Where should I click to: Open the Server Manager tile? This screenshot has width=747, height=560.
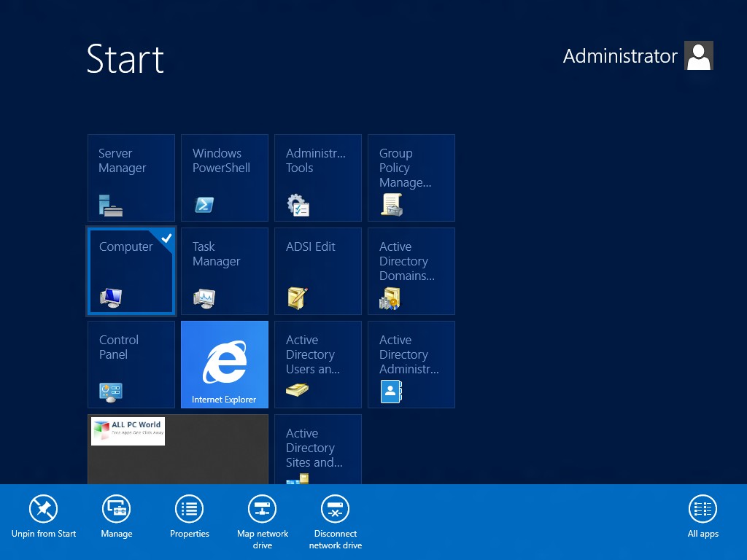(x=131, y=178)
